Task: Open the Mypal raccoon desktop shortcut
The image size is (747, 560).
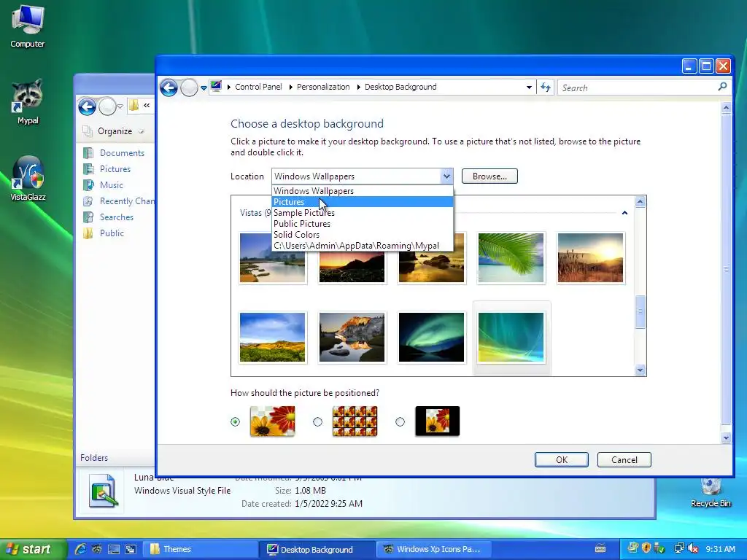Action: tap(28, 101)
